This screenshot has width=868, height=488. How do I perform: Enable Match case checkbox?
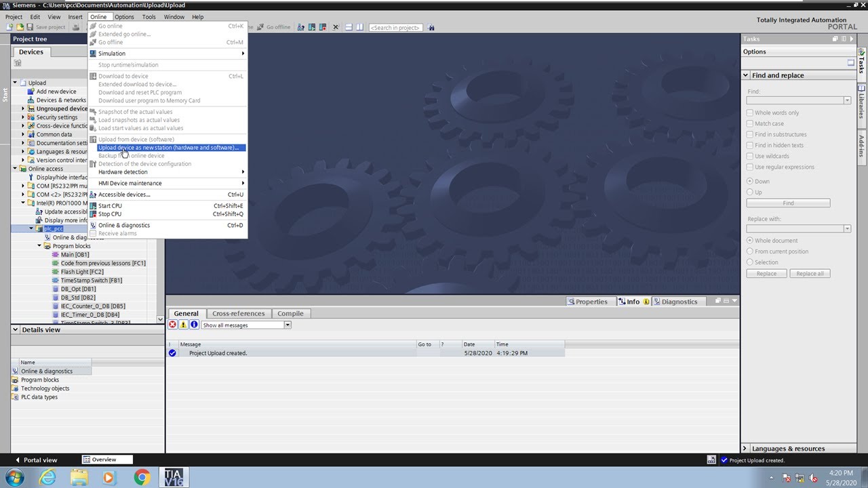tap(750, 123)
